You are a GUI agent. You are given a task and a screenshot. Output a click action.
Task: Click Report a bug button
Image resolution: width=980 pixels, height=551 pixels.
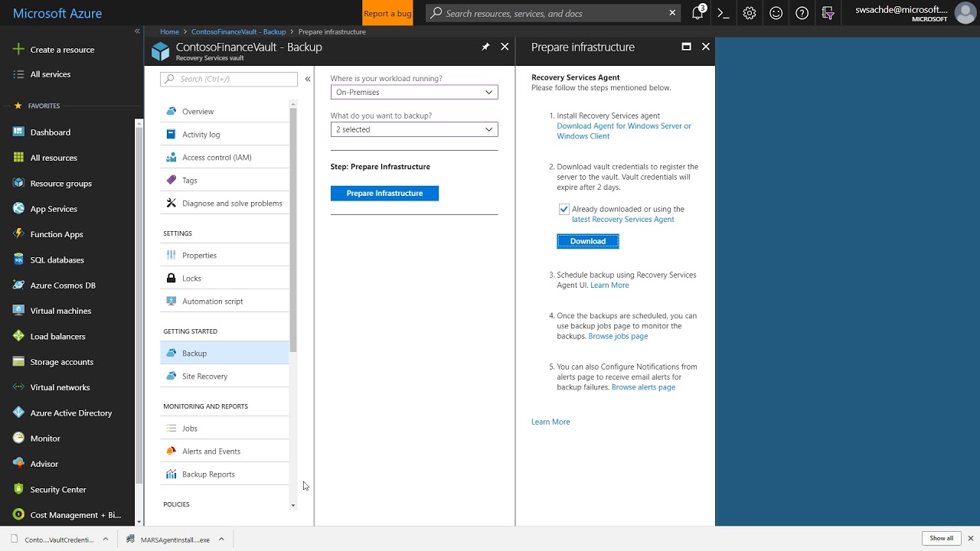(387, 13)
